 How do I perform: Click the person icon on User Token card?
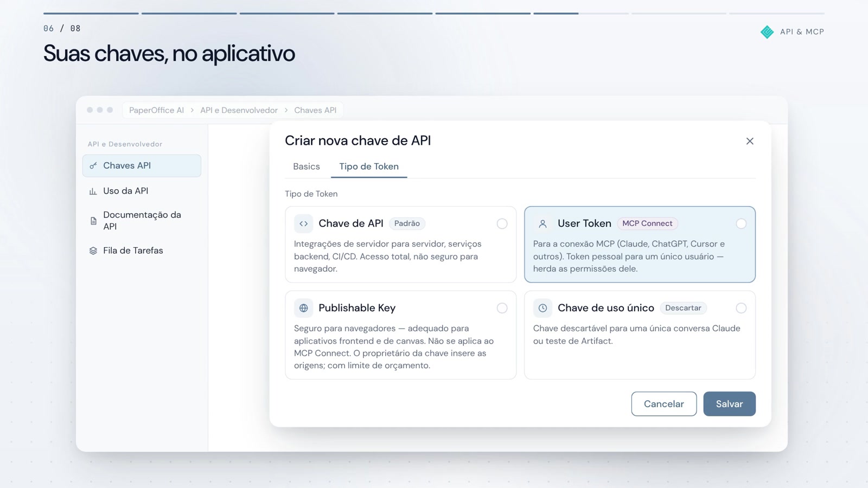542,223
